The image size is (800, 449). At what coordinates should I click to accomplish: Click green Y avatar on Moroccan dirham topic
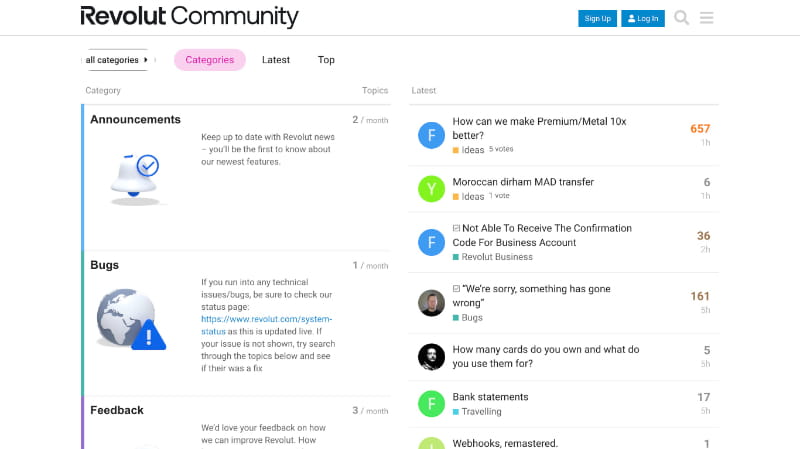click(431, 189)
